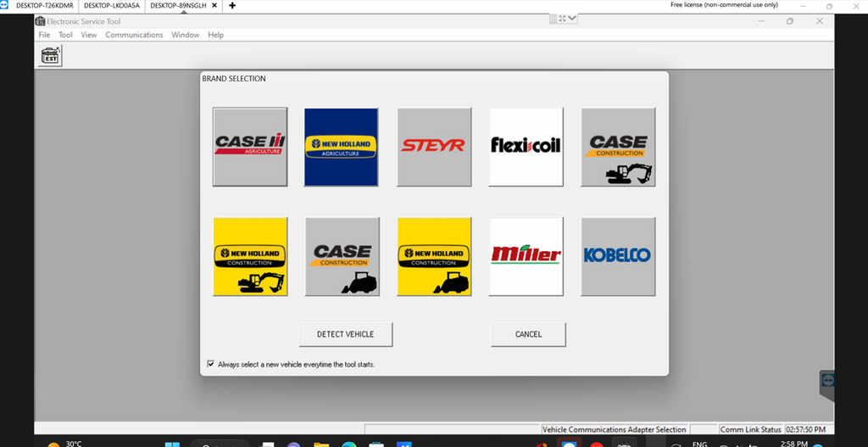Choose the Kobelco brand tile

click(618, 256)
